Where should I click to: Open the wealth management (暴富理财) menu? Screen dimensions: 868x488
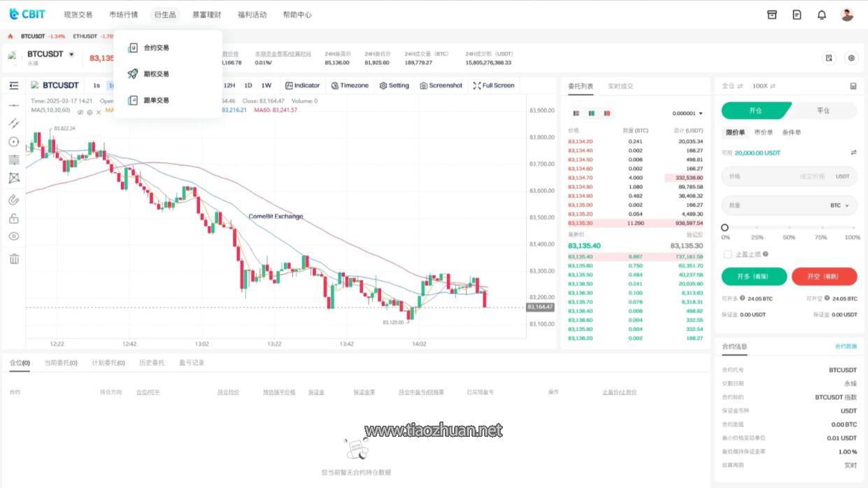206,15
